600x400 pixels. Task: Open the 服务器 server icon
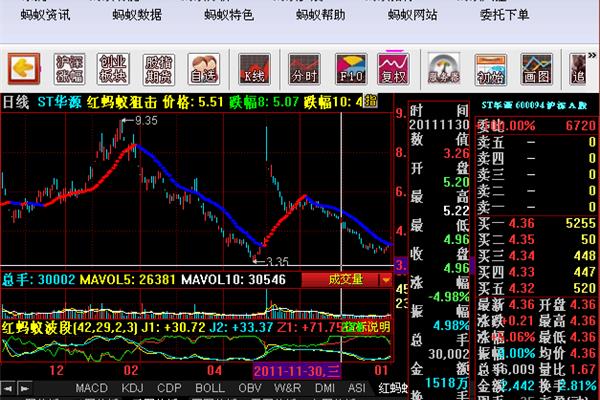(x=444, y=69)
